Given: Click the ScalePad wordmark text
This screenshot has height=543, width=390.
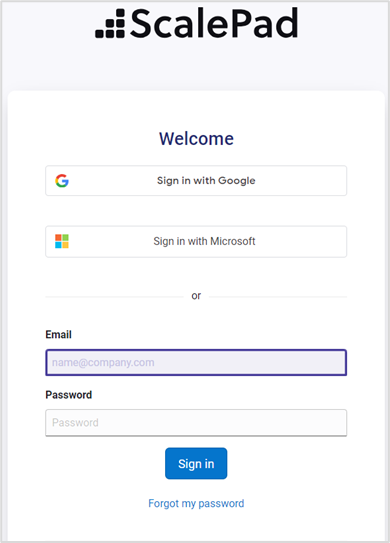Looking at the screenshot, I should 214,23.
